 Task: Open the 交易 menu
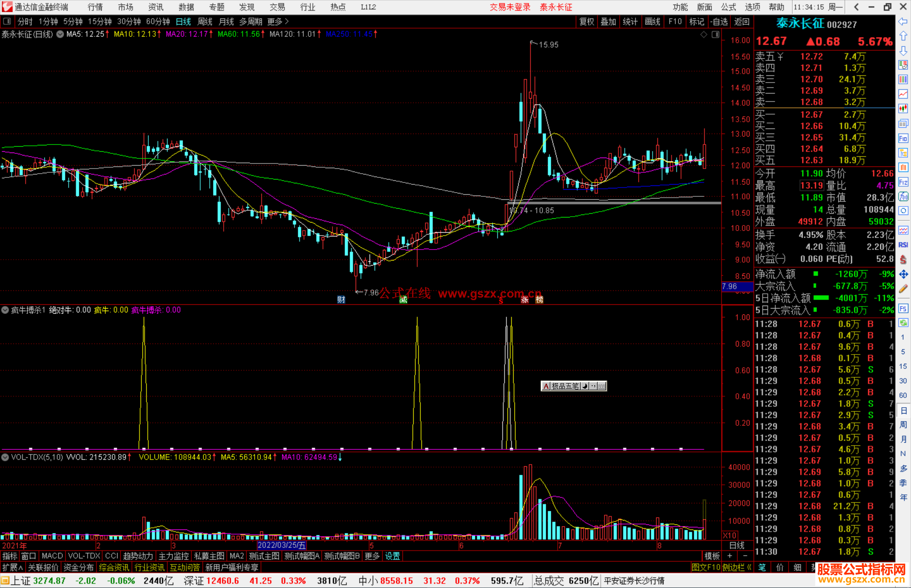point(278,7)
